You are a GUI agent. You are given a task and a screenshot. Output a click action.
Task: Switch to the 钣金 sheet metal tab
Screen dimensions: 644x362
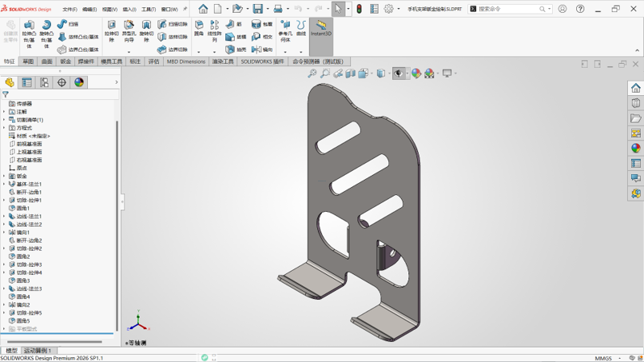coord(66,62)
